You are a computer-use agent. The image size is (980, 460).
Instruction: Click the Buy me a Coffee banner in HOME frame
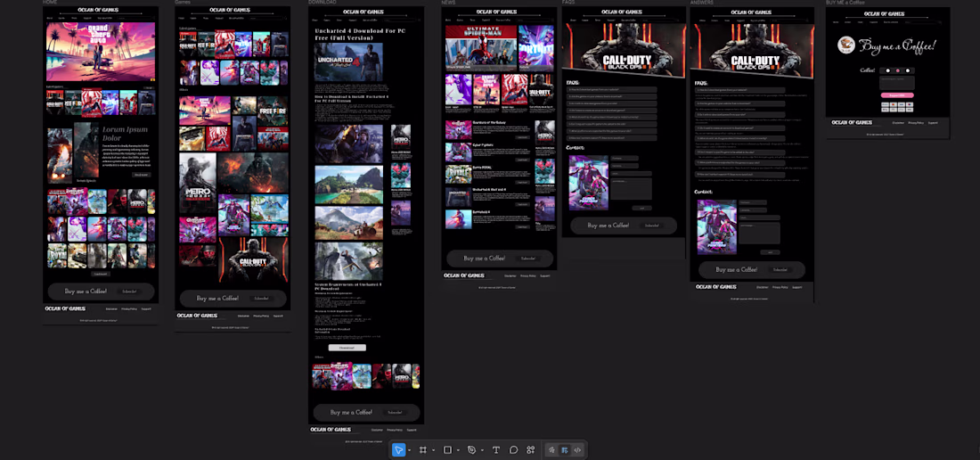(x=101, y=292)
